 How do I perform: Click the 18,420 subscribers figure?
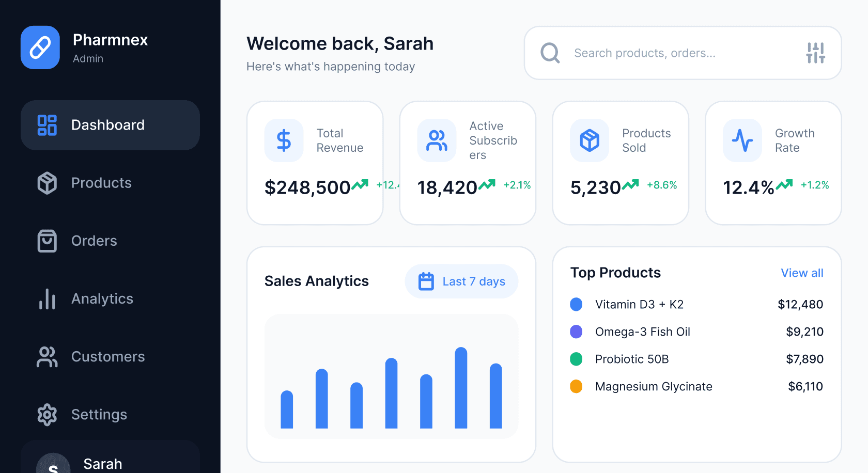point(447,187)
